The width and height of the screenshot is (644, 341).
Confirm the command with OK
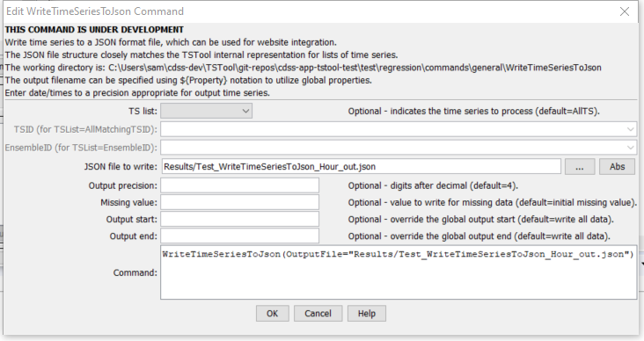[x=273, y=314]
